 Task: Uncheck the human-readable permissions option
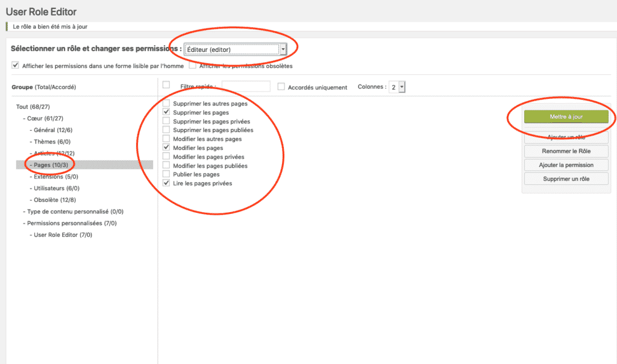(x=15, y=64)
